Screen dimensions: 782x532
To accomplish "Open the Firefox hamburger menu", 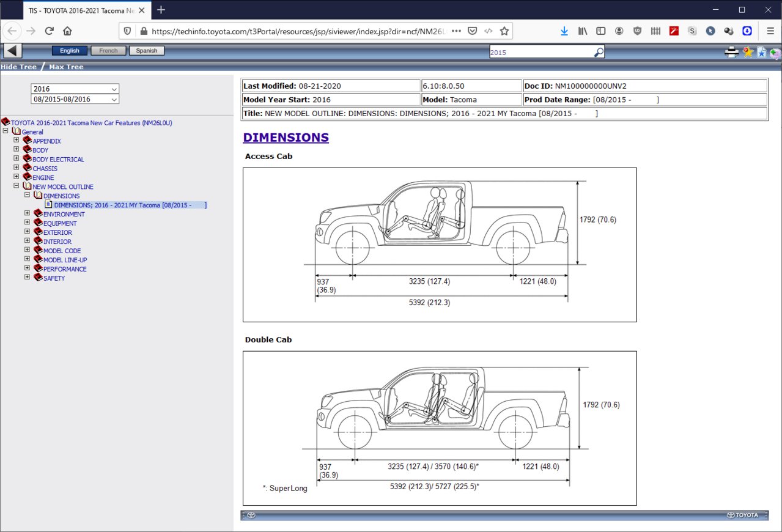I will click(x=770, y=31).
